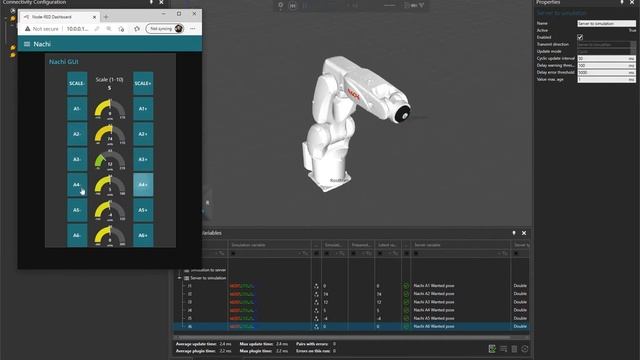
Task: Click the A5+ jog button
Action: point(143,210)
